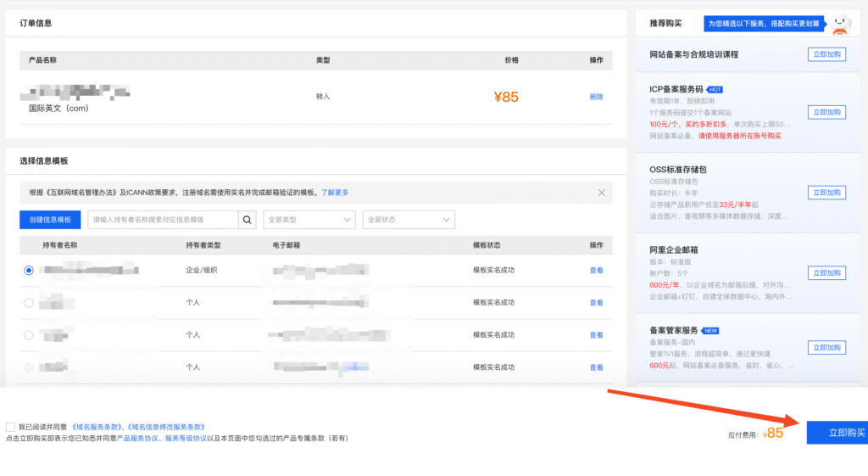Add 备案管家服务 with 立即加购
Viewport: 868px width, 476px height.
(826, 348)
